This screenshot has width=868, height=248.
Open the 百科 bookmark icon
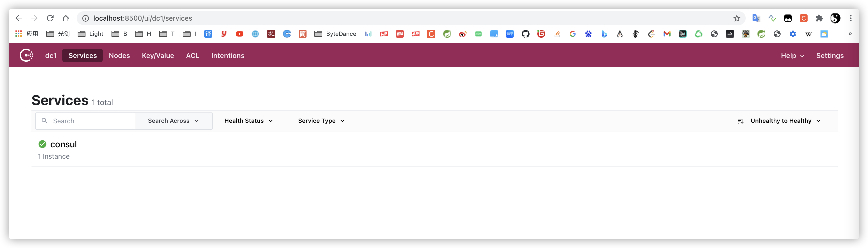[400, 34]
